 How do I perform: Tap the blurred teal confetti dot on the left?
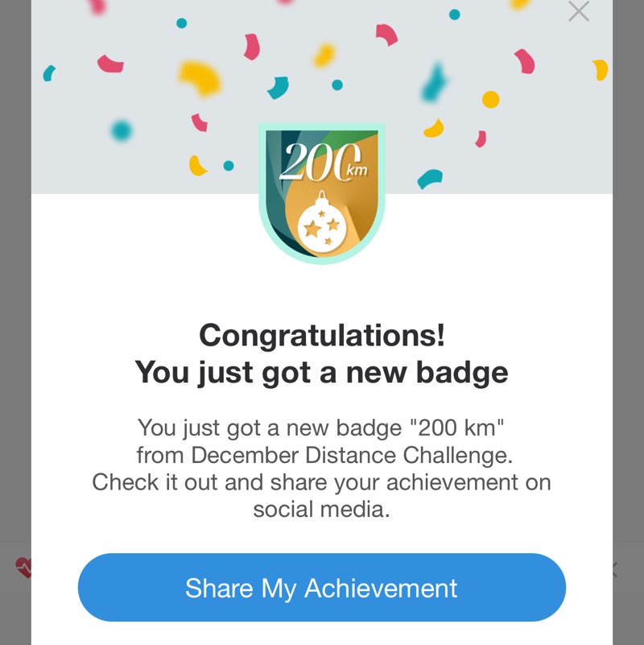pyautogui.click(x=122, y=130)
